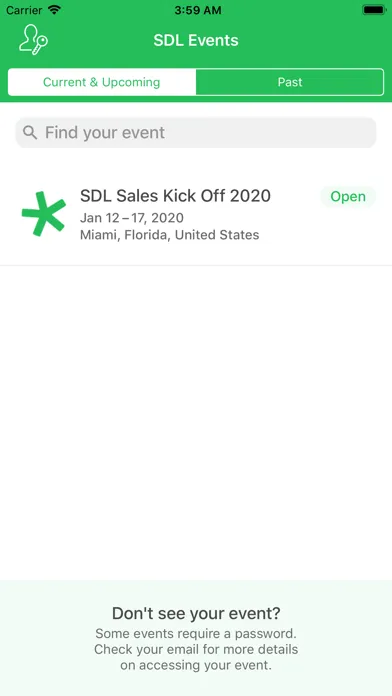Viewport: 392px width, 696px height.
Task: Tap the 3:59 AM clock
Action: [198, 10]
